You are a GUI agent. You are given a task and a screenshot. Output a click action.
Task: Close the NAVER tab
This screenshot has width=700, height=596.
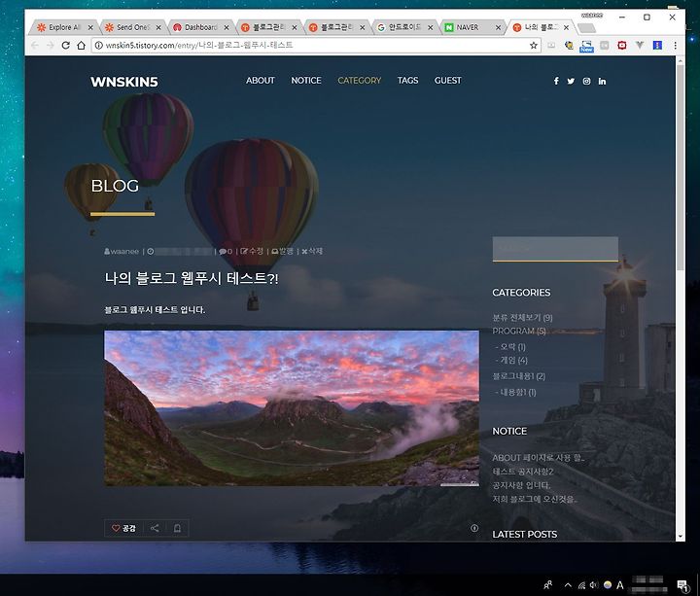point(498,27)
